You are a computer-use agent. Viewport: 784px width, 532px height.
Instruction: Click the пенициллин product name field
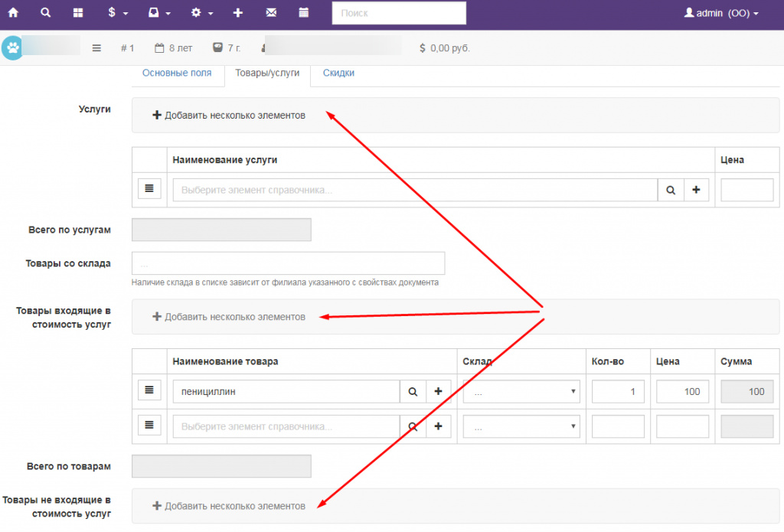tap(286, 391)
